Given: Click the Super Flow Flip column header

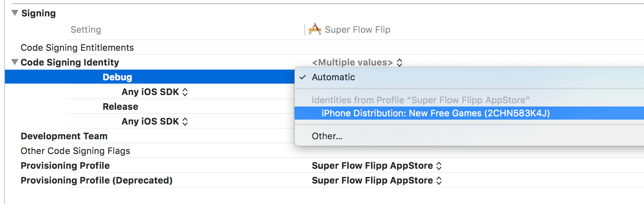Looking at the screenshot, I should point(357,30).
